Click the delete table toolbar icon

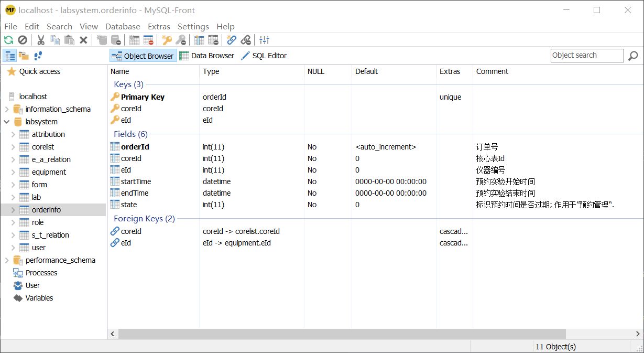(x=149, y=40)
